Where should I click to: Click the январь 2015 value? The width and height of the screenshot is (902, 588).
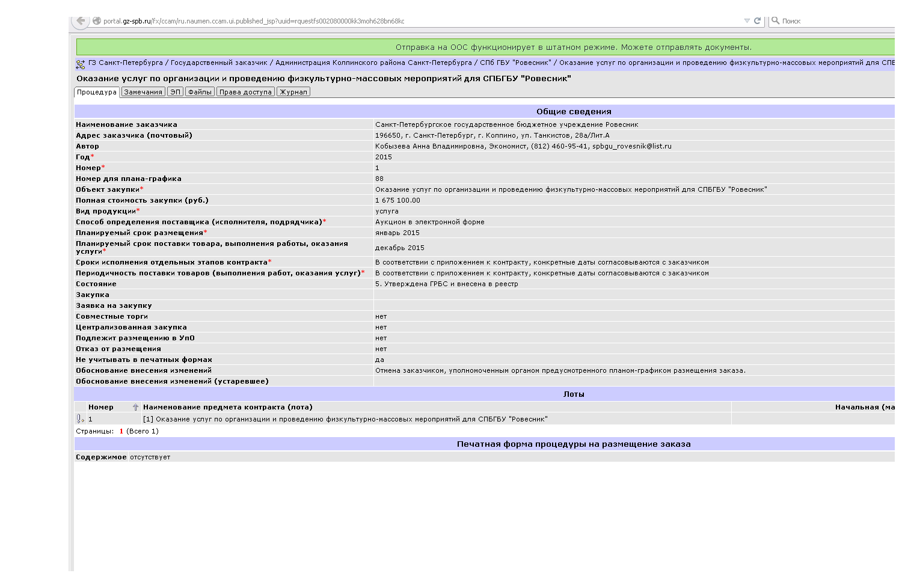(x=397, y=233)
